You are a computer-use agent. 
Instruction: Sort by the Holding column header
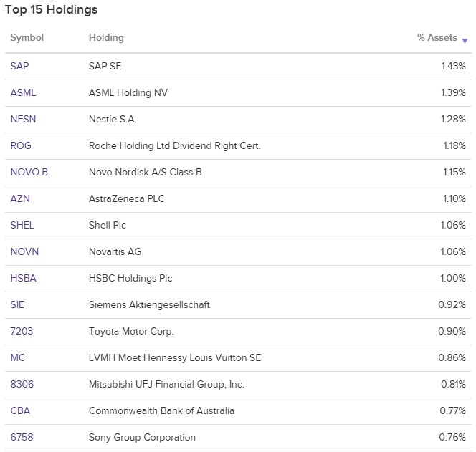[106, 38]
